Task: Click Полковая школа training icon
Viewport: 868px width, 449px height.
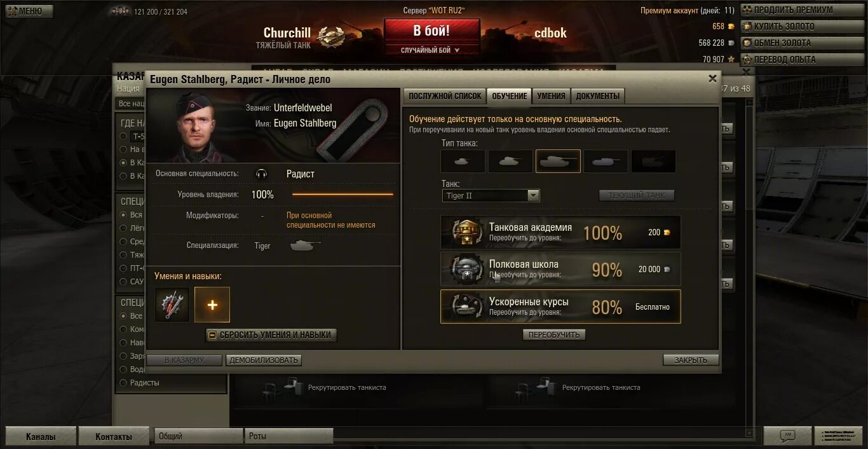Action: click(467, 269)
